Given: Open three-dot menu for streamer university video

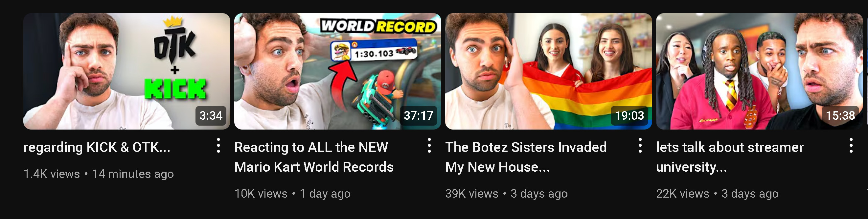Looking at the screenshot, I should [x=851, y=145].
